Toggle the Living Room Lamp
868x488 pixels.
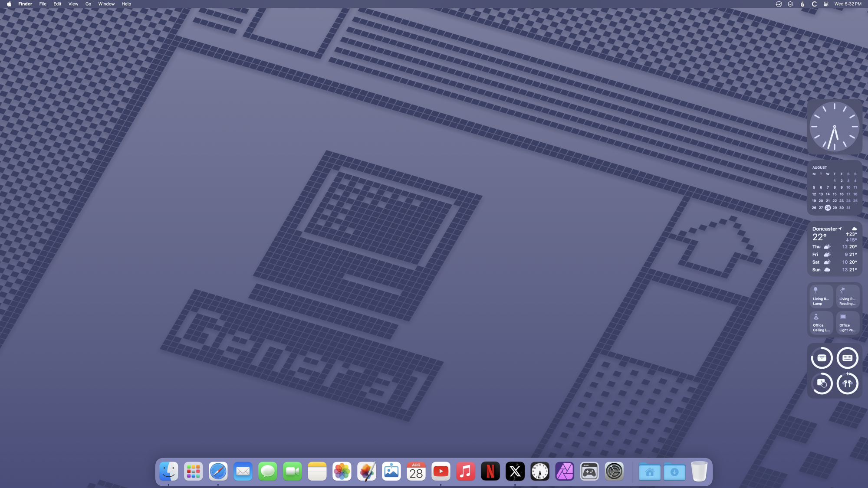tap(821, 296)
